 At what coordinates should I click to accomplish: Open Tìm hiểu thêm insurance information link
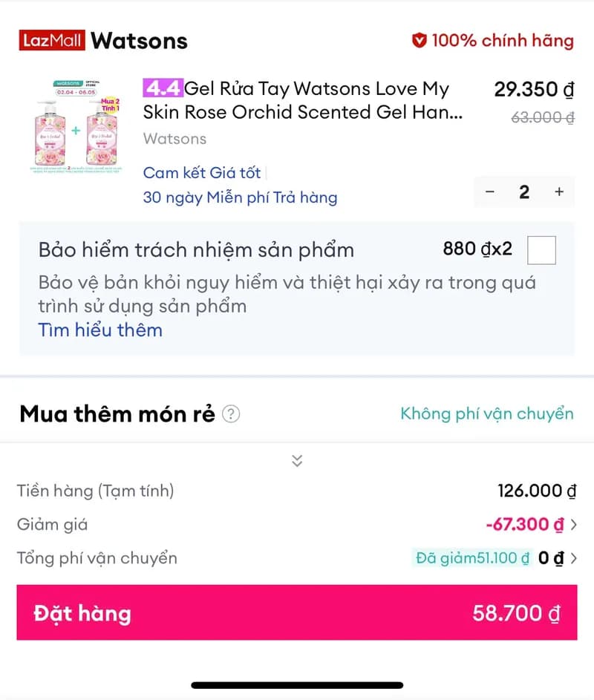pyautogui.click(x=99, y=330)
